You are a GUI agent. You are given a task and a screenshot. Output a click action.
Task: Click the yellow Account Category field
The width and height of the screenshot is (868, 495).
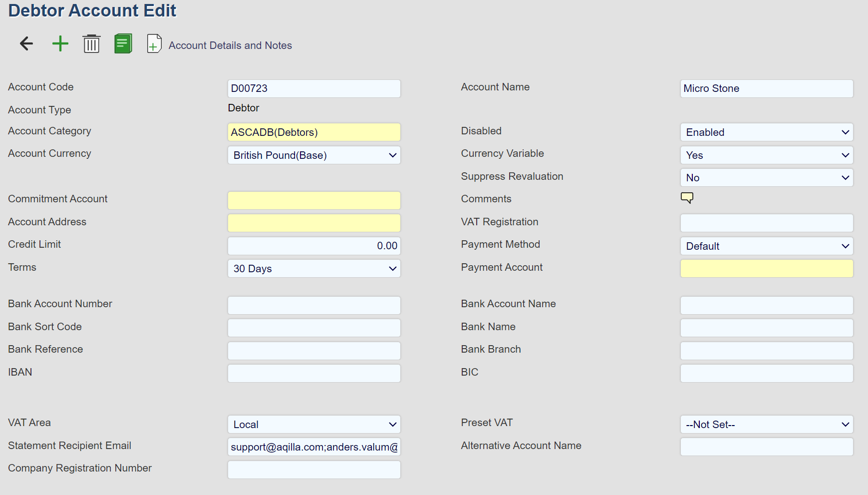tap(314, 132)
